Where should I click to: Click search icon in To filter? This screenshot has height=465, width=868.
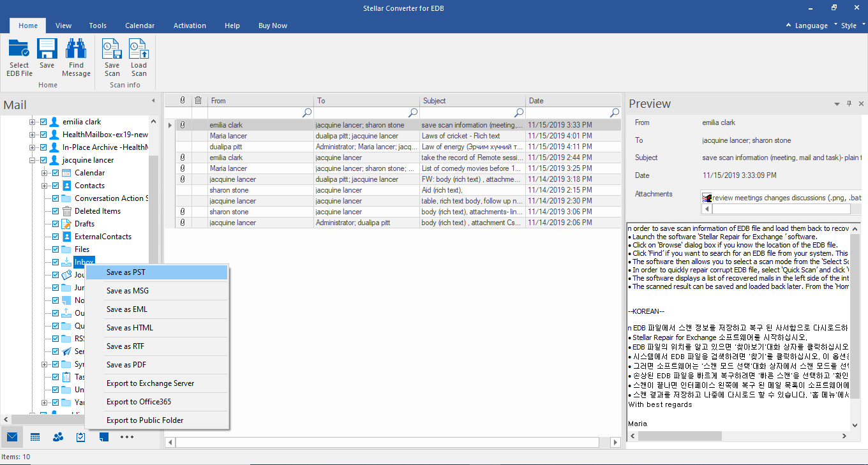(413, 113)
